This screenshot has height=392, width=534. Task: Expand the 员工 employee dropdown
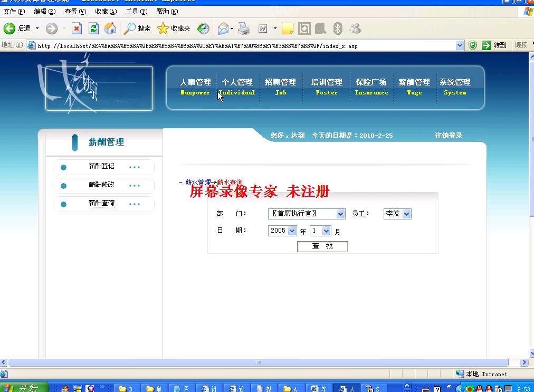point(406,214)
